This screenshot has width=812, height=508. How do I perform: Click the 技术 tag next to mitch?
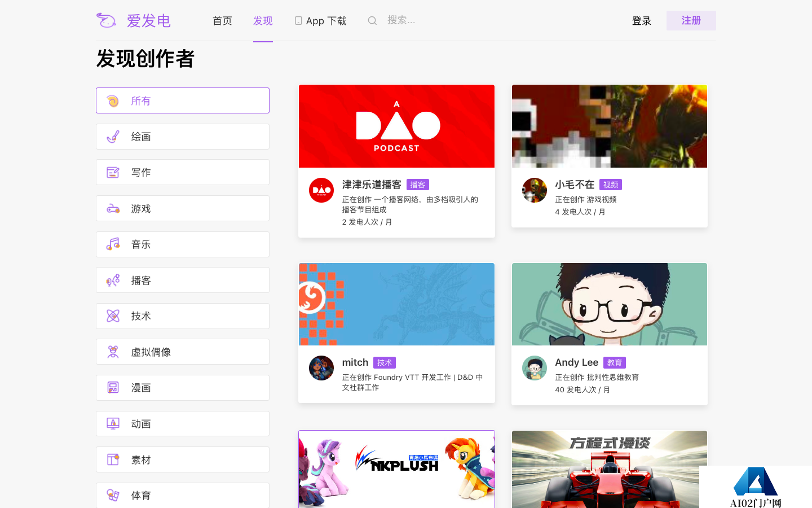pyautogui.click(x=385, y=362)
